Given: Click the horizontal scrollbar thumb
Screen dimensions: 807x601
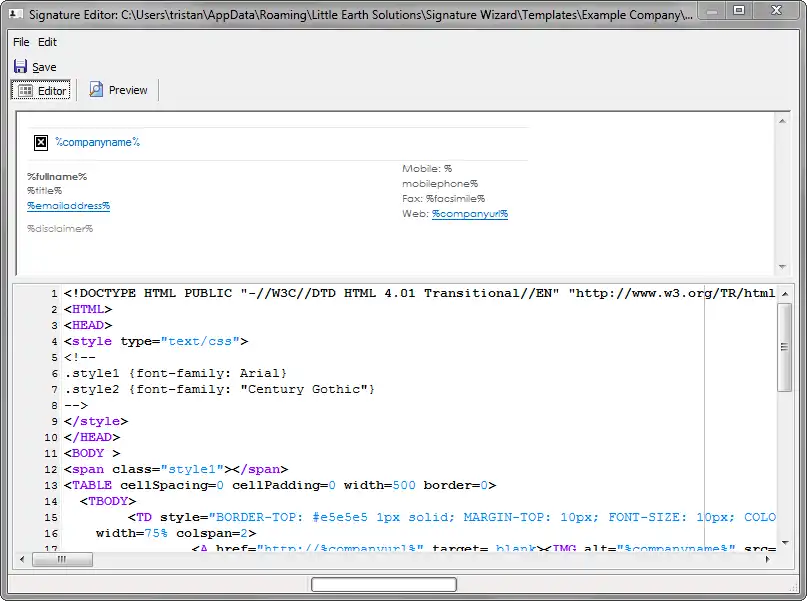Looking at the screenshot, I should pyautogui.click(x=62, y=559).
